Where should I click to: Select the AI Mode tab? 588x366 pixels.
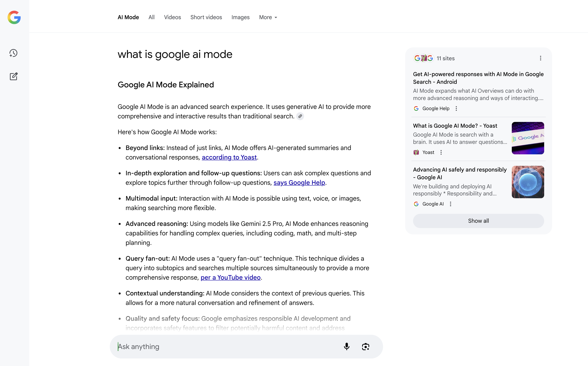(x=128, y=17)
